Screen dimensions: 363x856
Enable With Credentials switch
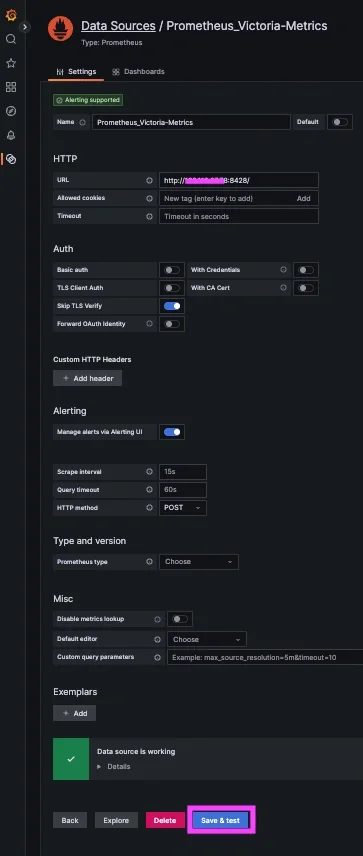point(306,270)
